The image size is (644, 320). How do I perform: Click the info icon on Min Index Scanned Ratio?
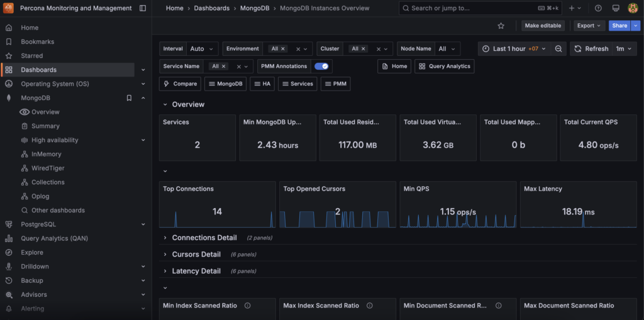tap(247, 306)
